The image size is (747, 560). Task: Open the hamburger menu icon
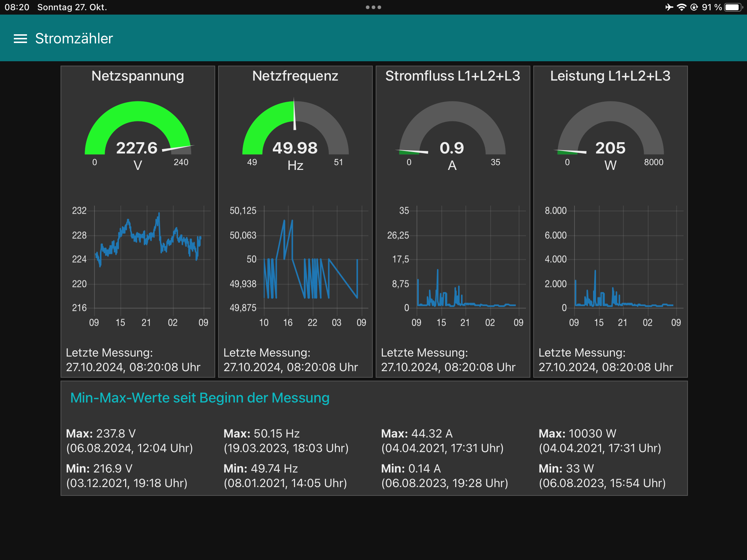[20, 39]
